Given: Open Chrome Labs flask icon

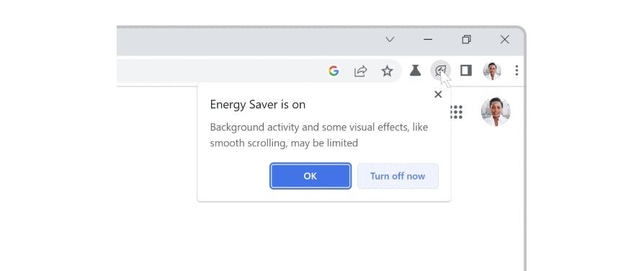Looking at the screenshot, I should pyautogui.click(x=415, y=71).
